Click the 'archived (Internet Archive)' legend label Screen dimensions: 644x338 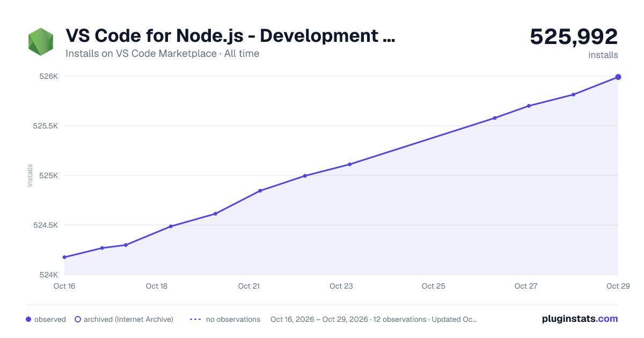pyautogui.click(x=128, y=319)
